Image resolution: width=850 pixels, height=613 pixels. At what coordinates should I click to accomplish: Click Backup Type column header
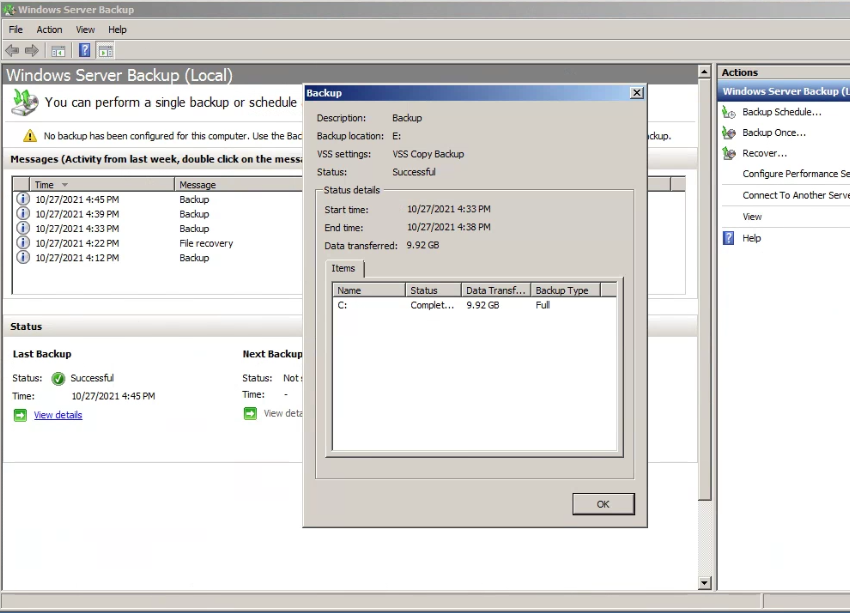(565, 291)
